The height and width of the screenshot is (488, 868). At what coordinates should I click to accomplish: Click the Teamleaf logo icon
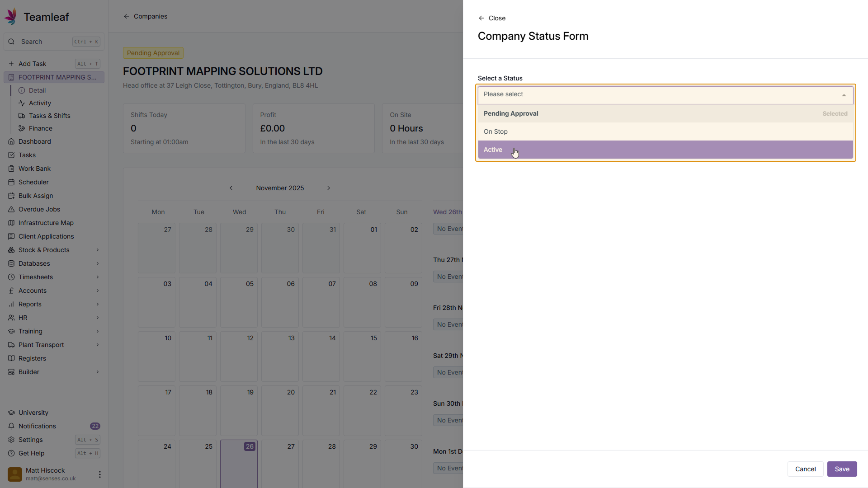(x=11, y=17)
